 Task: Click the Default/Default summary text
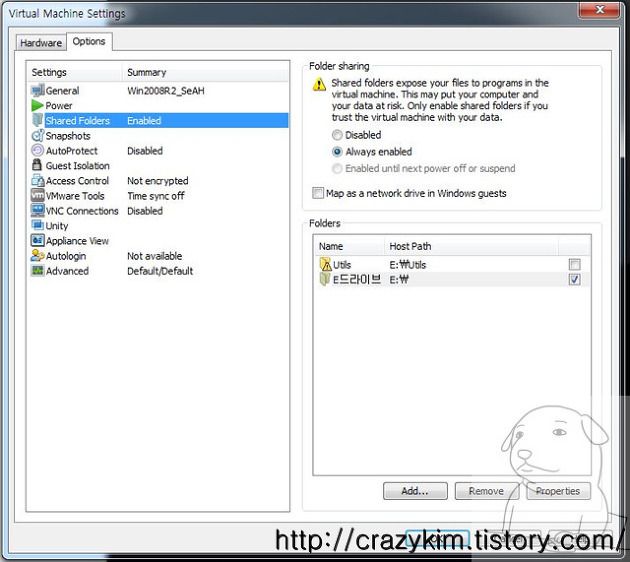click(160, 271)
